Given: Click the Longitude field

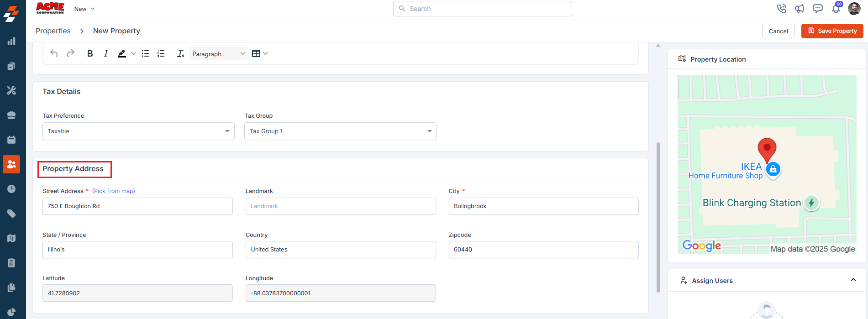Looking at the screenshot, I should click(341, 293).
